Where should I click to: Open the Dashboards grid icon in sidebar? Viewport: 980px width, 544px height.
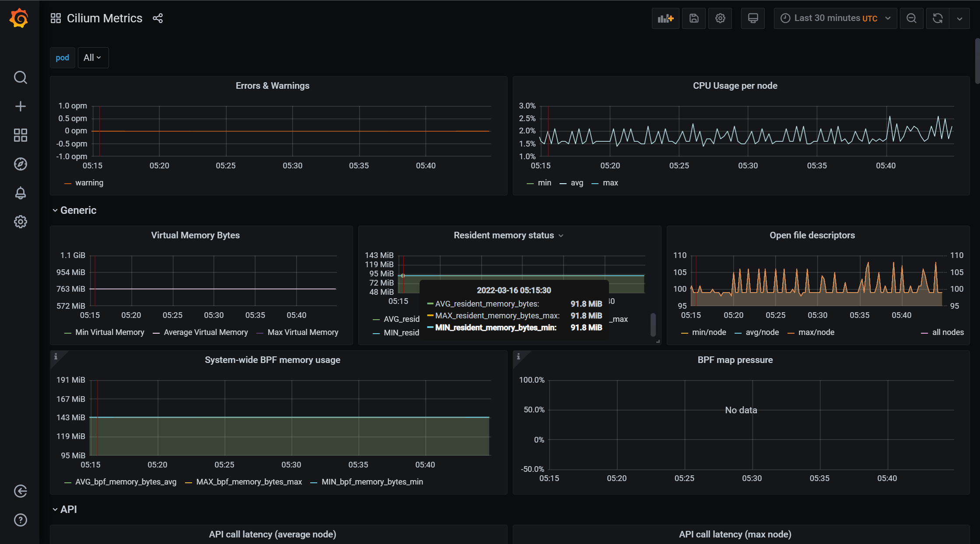[21, 135]
